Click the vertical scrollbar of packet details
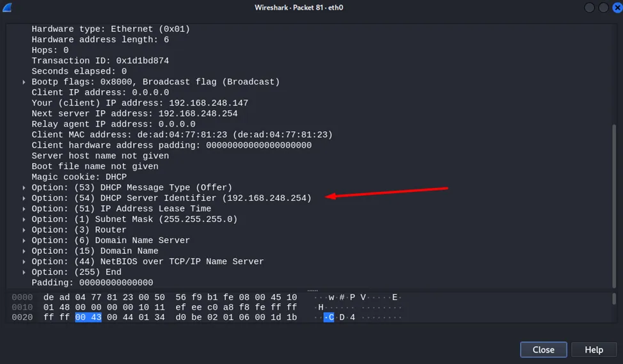 pyautogui.click(x=615, y=192)
